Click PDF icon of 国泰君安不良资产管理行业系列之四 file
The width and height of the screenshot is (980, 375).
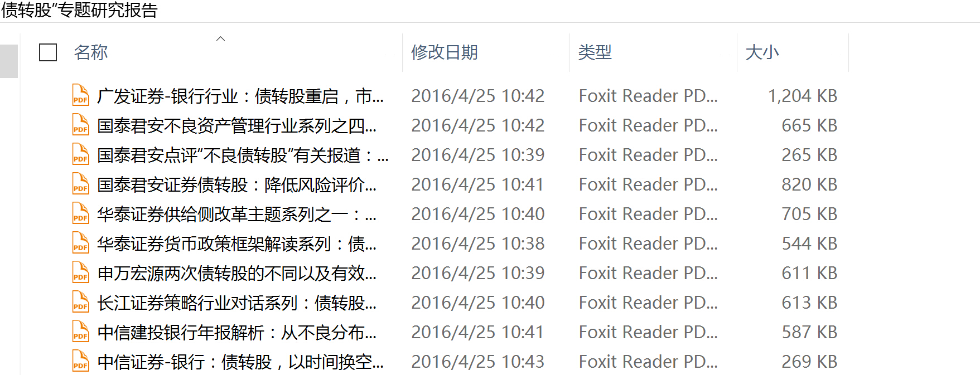pos(80,125)
